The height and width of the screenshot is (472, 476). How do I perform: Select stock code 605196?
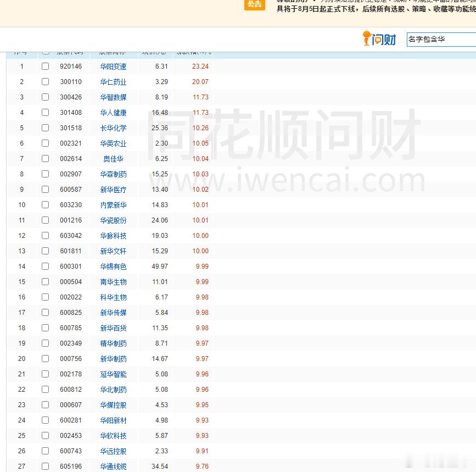[x=71, y=466]
